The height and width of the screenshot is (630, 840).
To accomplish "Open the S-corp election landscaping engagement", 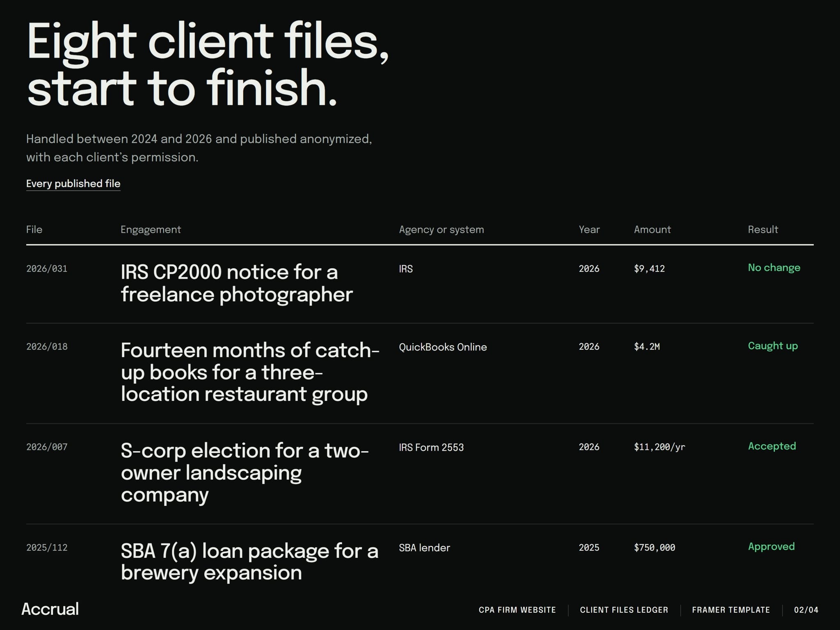I will coord(245,472).
